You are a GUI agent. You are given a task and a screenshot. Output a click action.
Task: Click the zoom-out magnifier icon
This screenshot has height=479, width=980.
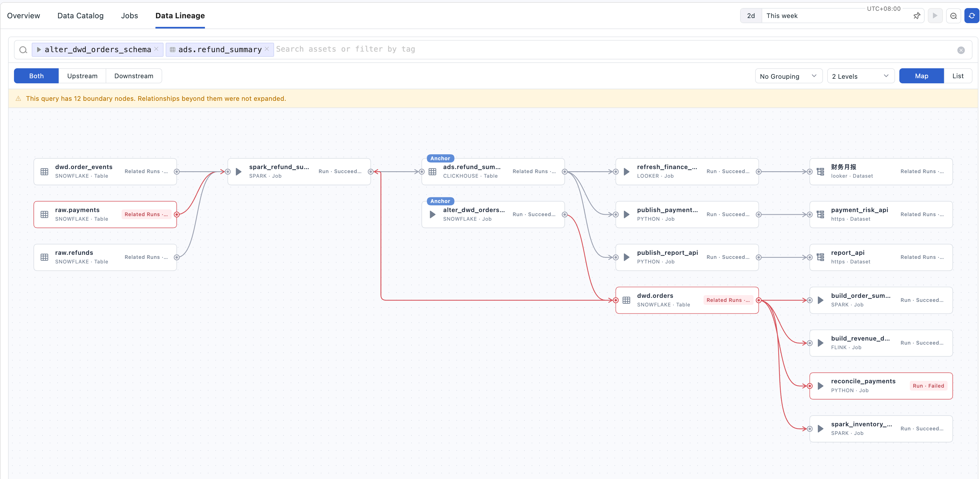(953, 16)
